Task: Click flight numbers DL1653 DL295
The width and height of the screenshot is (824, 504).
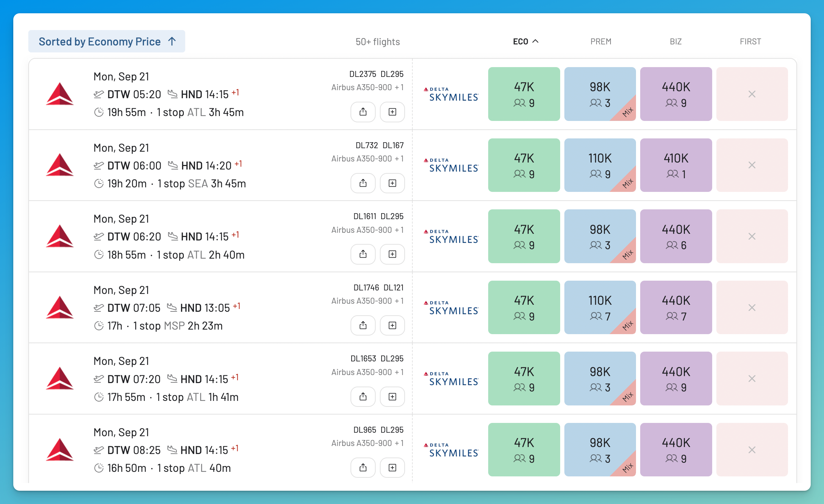Action: point(377,359)
